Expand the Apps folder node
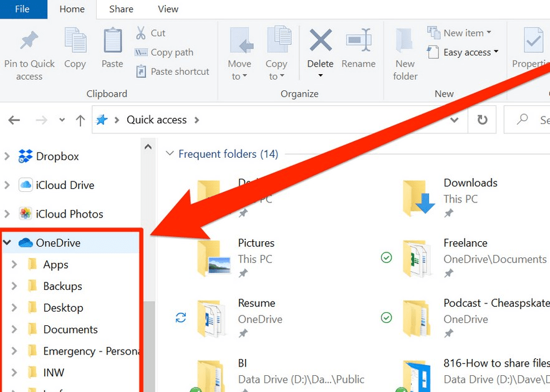 click(x=14, y=264)
